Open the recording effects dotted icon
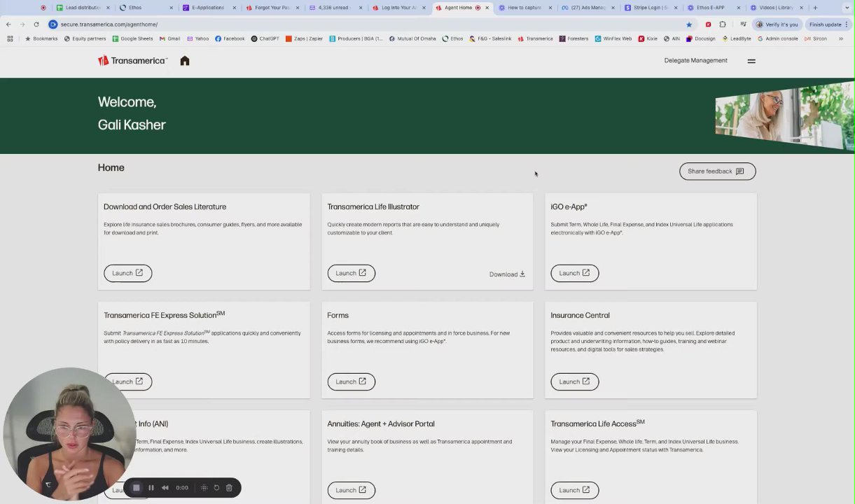The width and height of the screenshot is (855, 504). point(204,488)
